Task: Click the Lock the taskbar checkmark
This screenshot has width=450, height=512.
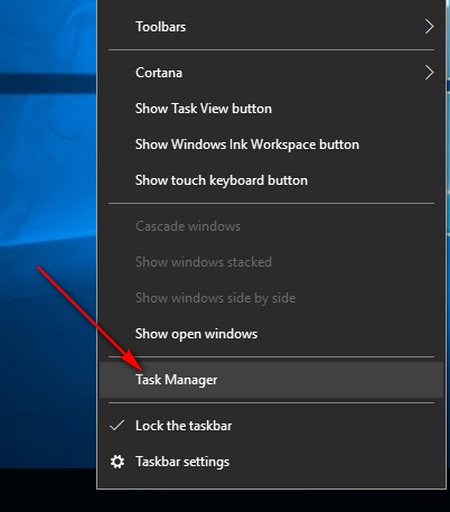Action: (x=117, y=425)
